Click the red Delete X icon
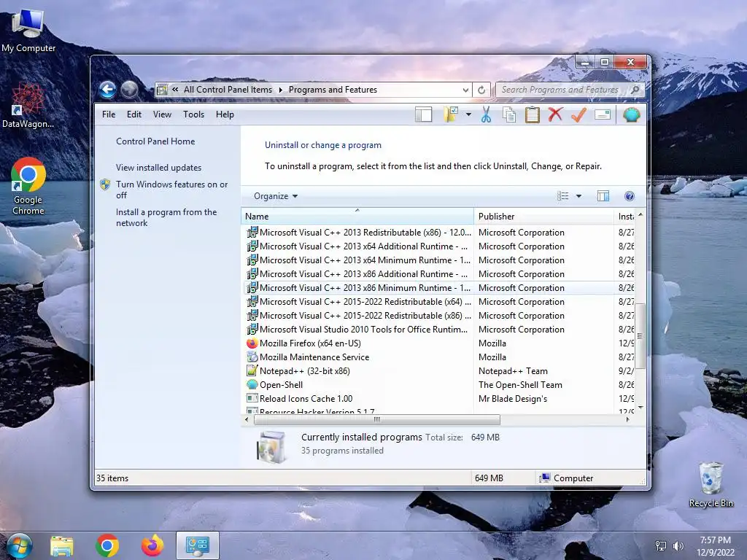 [x=555, y=114]
